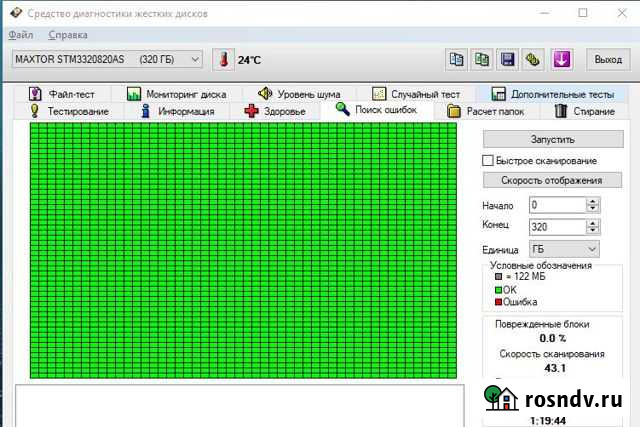The height and width of the screenshot is (427, 640).
Task: Click the thermometer temperature icon
Action: 223,59
